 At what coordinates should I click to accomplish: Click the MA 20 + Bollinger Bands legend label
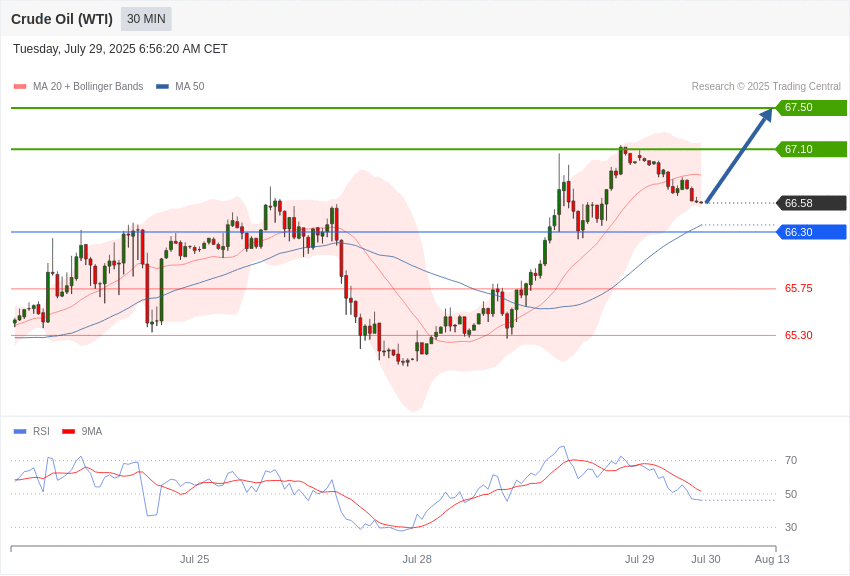tap(88, 86)
